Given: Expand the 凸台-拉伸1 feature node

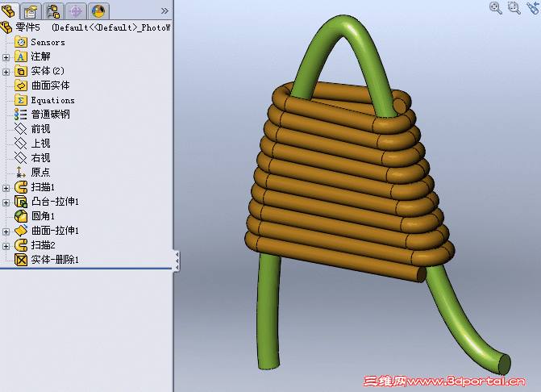Looking at the screenshot, I should click(x=6, y=202).
